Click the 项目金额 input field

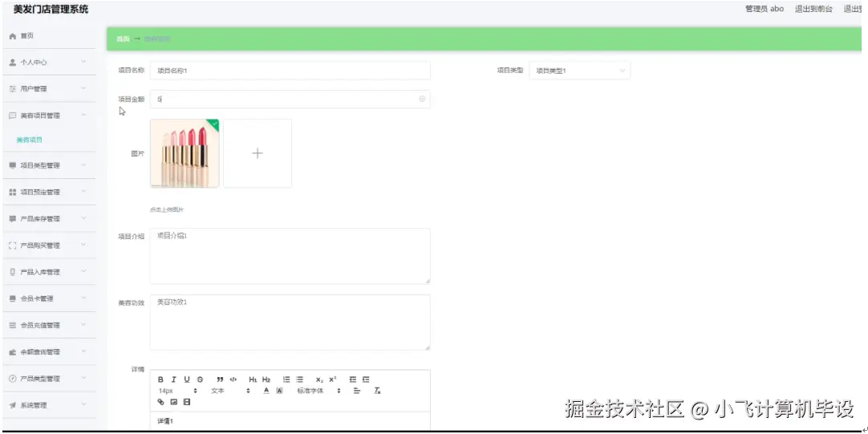[290, 99]
